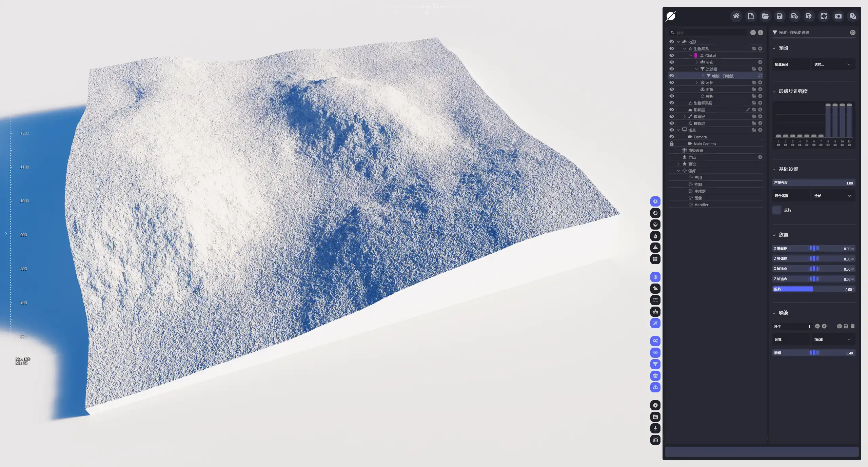Toggle visibility of 材质 row
868x467 pixels.
pos(672,82)
